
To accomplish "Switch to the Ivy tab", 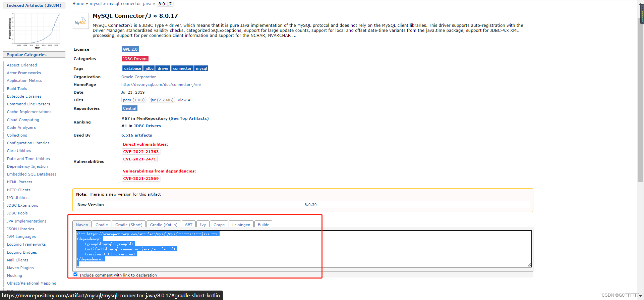I will click(x=203, y=224).
